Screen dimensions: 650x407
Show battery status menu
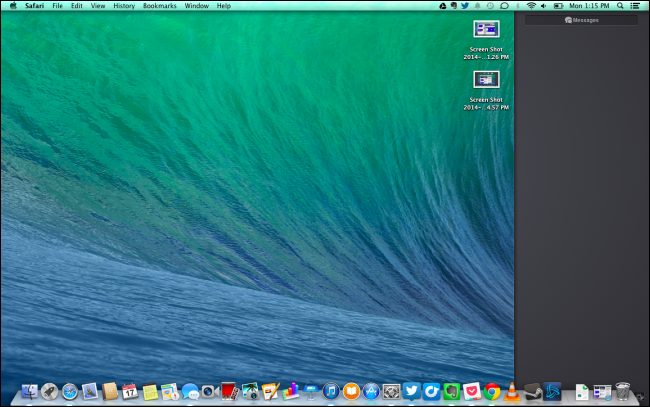558,6
